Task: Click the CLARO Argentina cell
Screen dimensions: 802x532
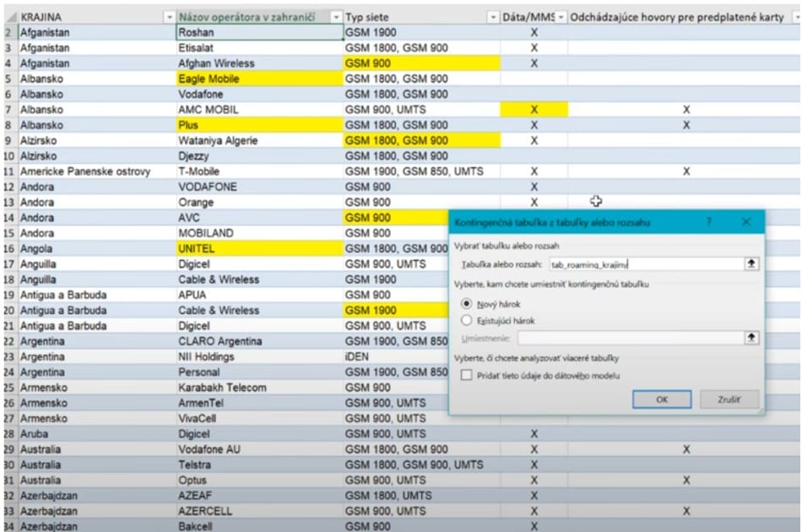Action: [x=260, y=341]
